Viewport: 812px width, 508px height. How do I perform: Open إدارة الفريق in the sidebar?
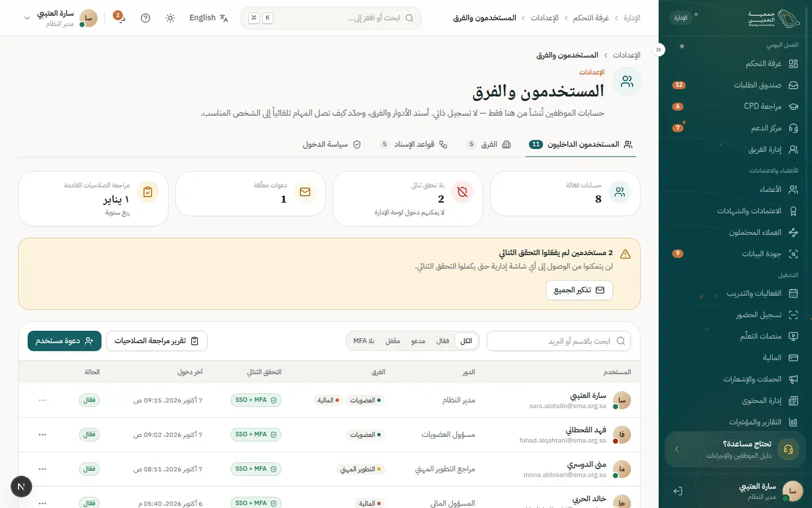(735, 150)
